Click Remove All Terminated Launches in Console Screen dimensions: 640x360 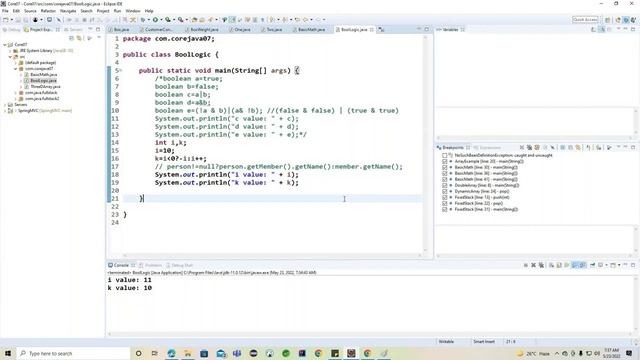[x=541, y=265]
